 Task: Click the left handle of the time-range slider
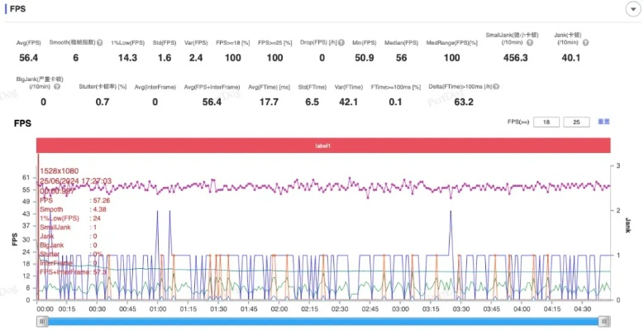click(x=40, y=321)
